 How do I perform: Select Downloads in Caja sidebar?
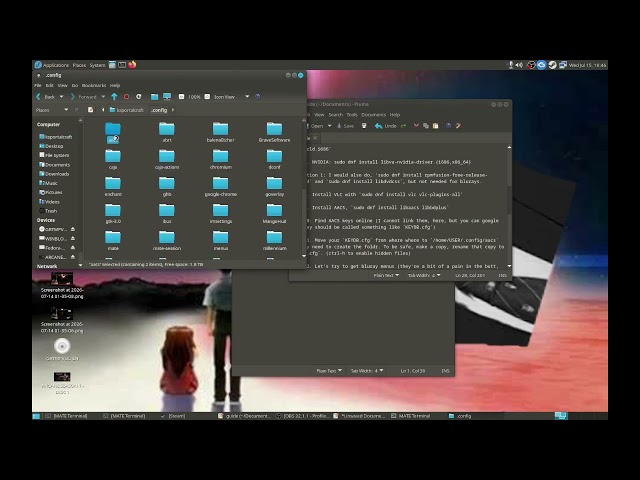(x=54, y=174)
